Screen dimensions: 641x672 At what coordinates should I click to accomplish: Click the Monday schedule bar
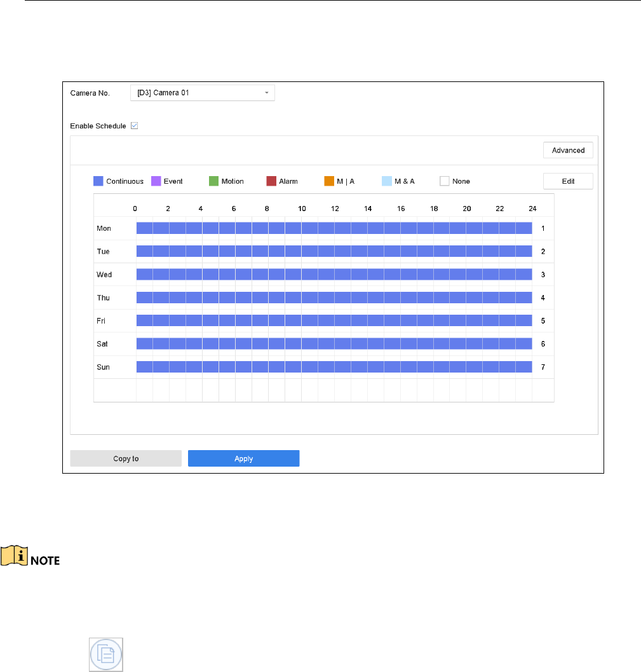click(334, 228)
